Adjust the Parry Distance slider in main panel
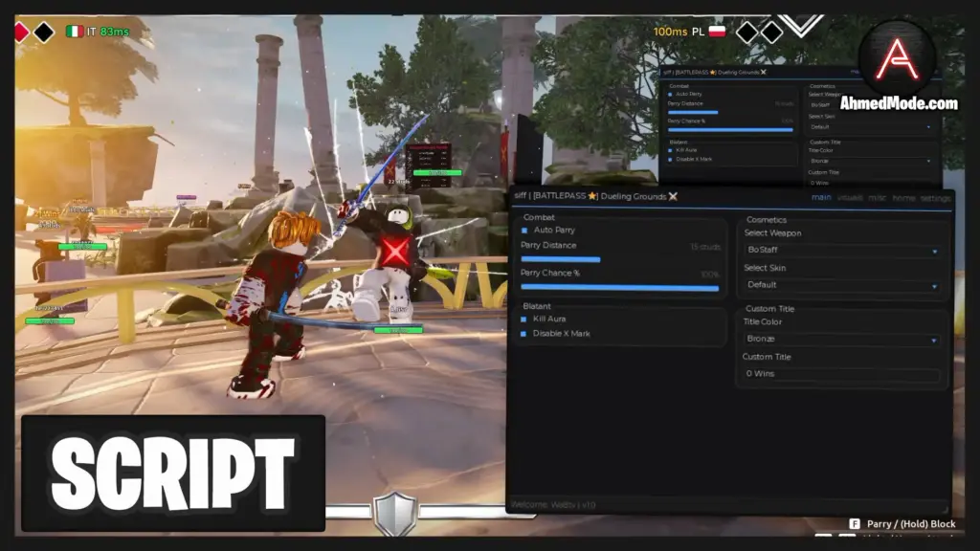Viewport: 980px width, 551px height. pos(620,258)
